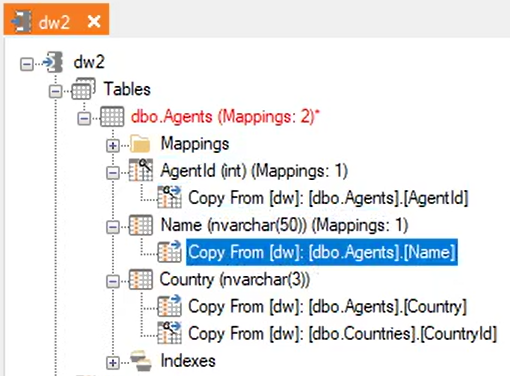Click the Indexes stacked icon
The width and height of the screenshot is (510, 376).
point(141,360)
